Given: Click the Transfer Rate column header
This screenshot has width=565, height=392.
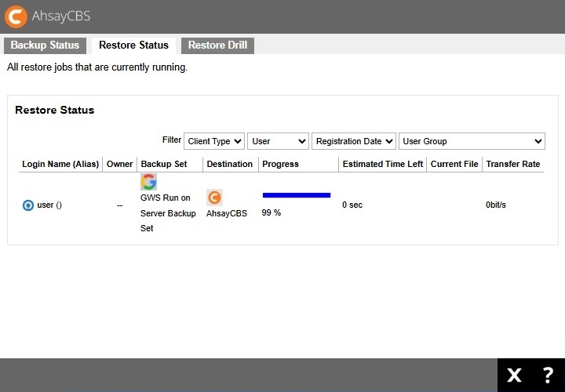Looking at the screenshot, I should click(513, 164).
